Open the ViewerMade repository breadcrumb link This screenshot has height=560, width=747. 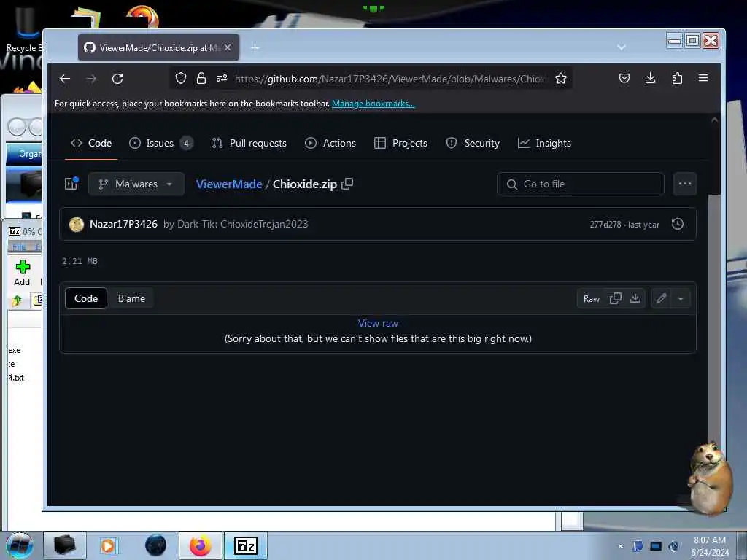(x=229, y=184)
